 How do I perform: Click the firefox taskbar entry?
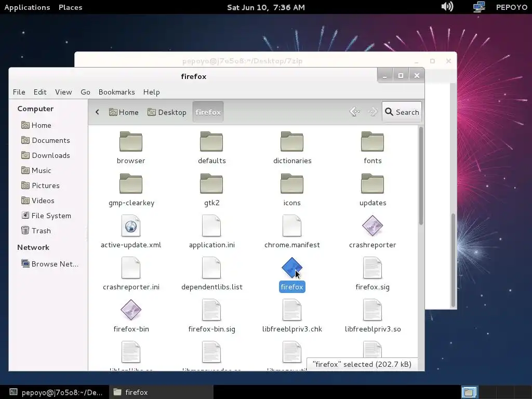(x=162, y=392)
